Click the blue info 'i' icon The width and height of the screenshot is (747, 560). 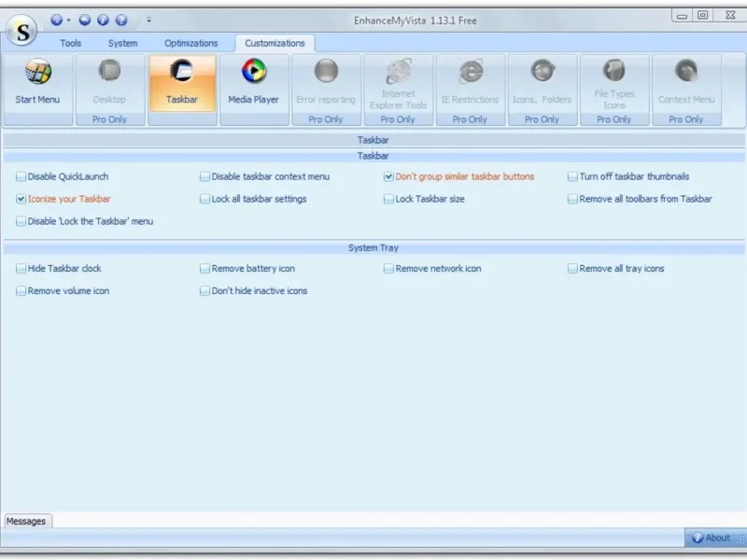pos(103,20)
